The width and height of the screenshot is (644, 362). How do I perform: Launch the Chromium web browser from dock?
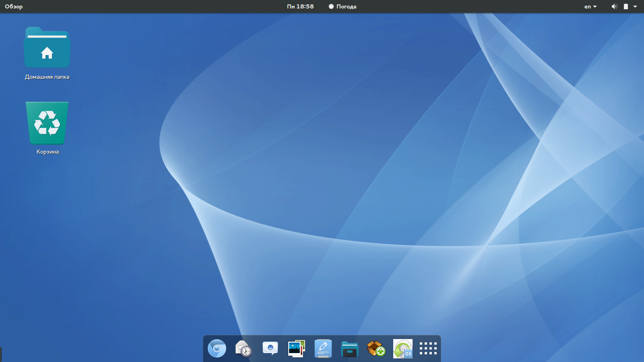217,348
